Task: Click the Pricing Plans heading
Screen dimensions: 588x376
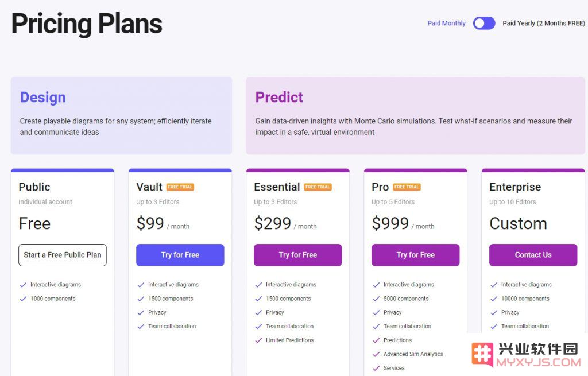Action: [x=87, y=24]
